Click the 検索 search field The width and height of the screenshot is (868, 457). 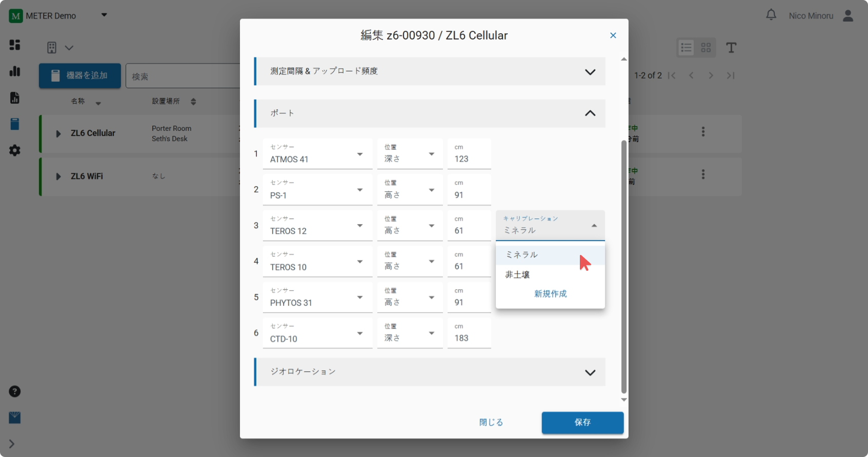[x=183, y=76]
